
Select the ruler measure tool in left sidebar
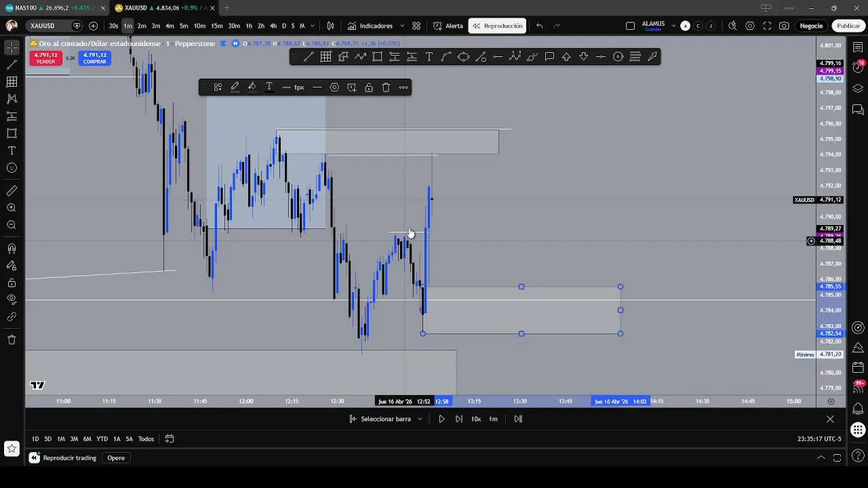pos(12,190)
